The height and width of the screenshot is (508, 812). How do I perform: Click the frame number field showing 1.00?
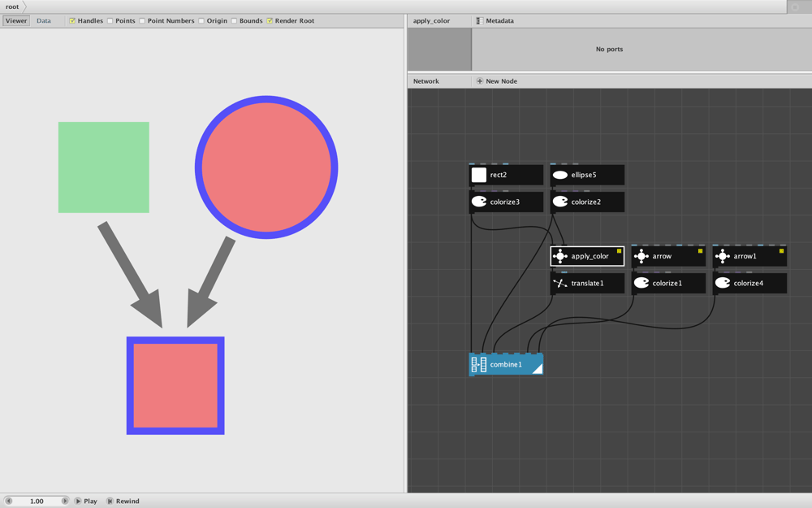point(37,501)
